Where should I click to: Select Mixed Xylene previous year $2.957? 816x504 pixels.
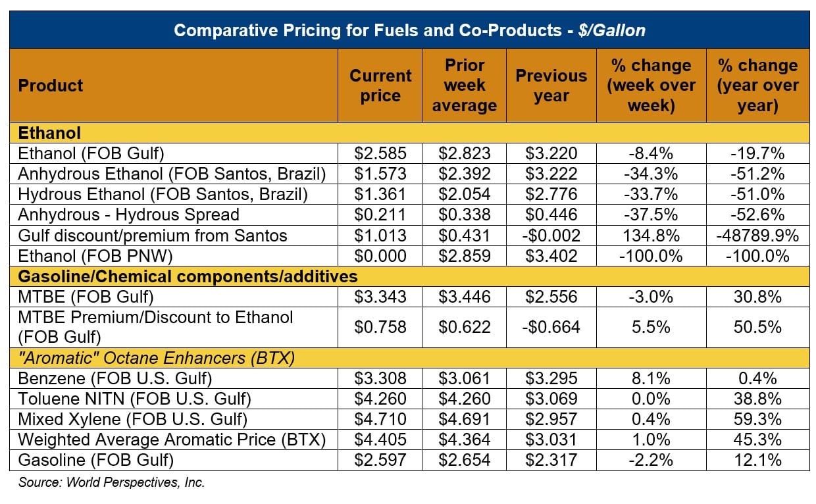click(x=551, y=419)
